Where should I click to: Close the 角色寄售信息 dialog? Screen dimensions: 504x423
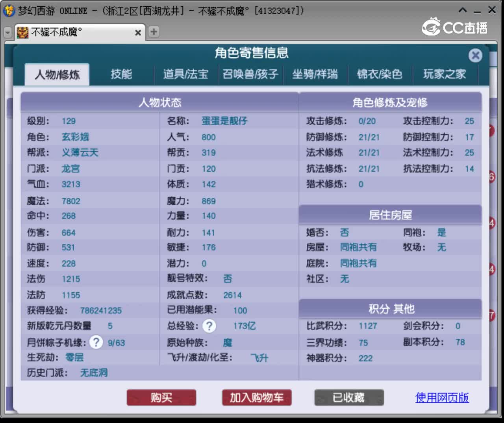coord(475,56)
